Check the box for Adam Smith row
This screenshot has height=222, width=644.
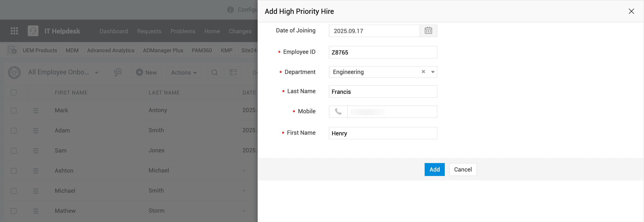pos(14,131)
